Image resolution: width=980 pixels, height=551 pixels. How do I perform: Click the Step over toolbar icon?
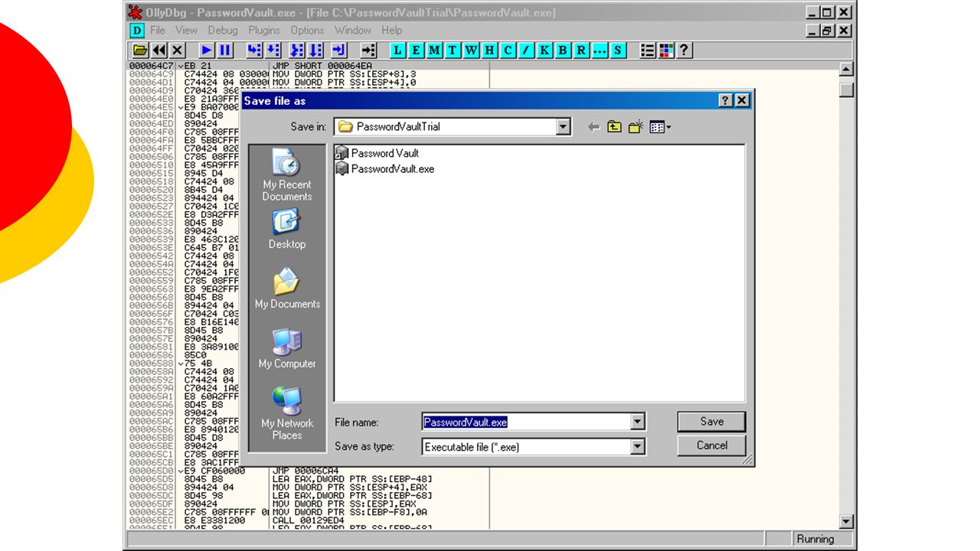(273, 51)
